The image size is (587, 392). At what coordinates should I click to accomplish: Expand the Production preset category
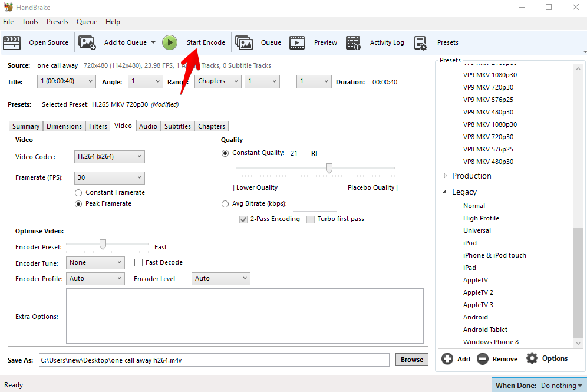coord(445,176)
